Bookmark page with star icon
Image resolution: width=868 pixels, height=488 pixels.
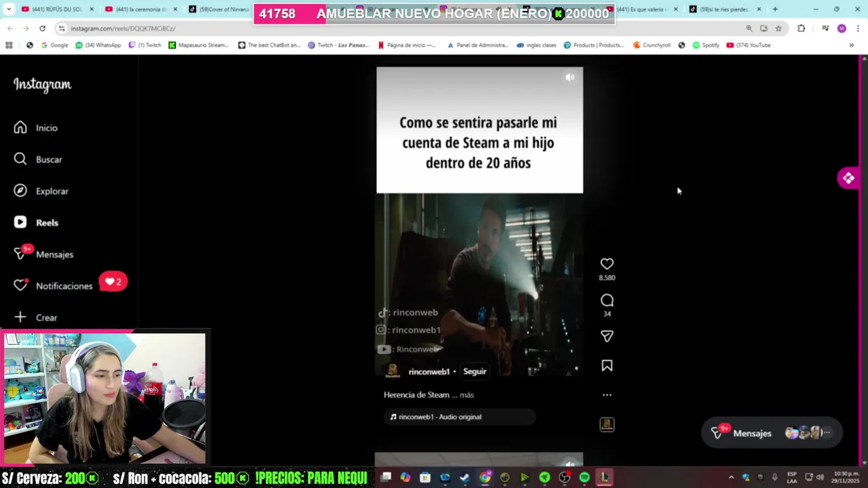click(778, 28)
